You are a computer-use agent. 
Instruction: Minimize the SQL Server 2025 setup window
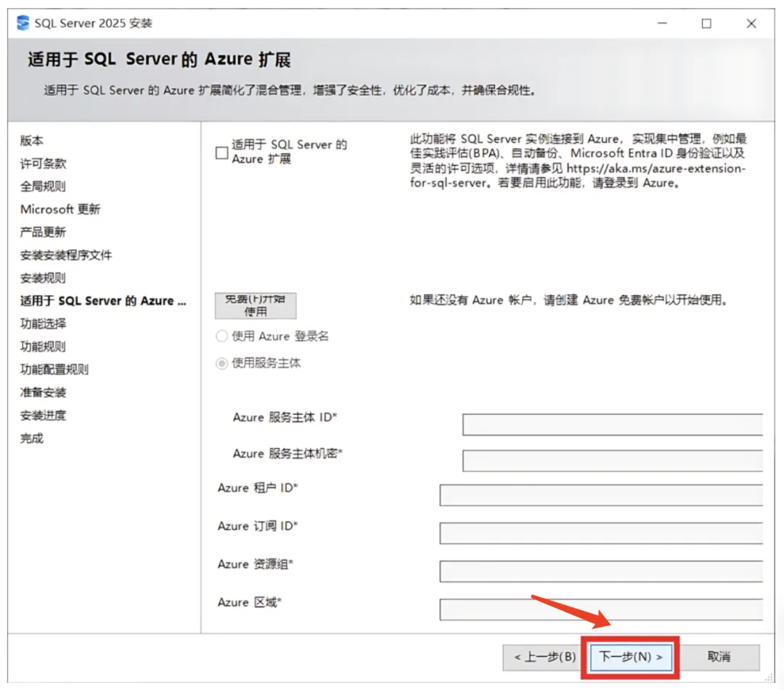(x=662, y=23)
